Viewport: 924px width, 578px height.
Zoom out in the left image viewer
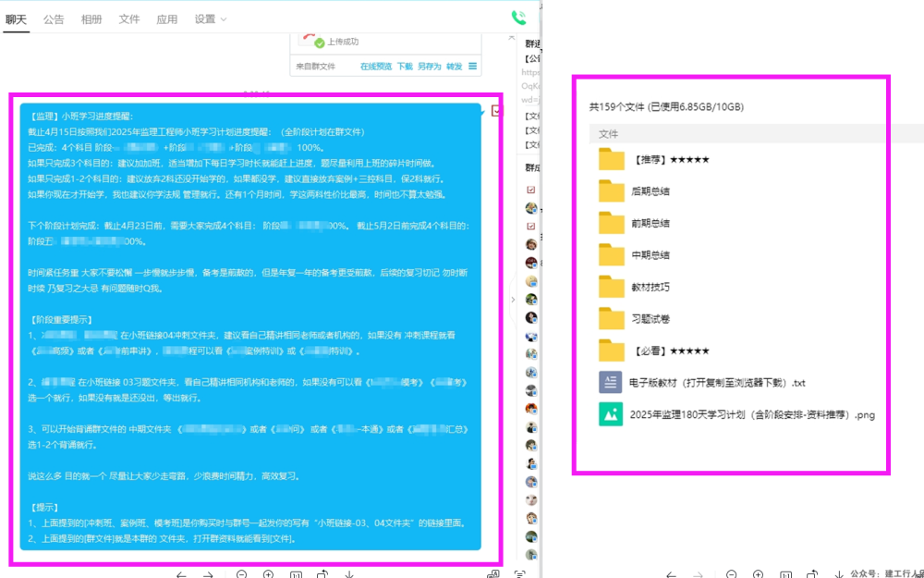point(241,574)
